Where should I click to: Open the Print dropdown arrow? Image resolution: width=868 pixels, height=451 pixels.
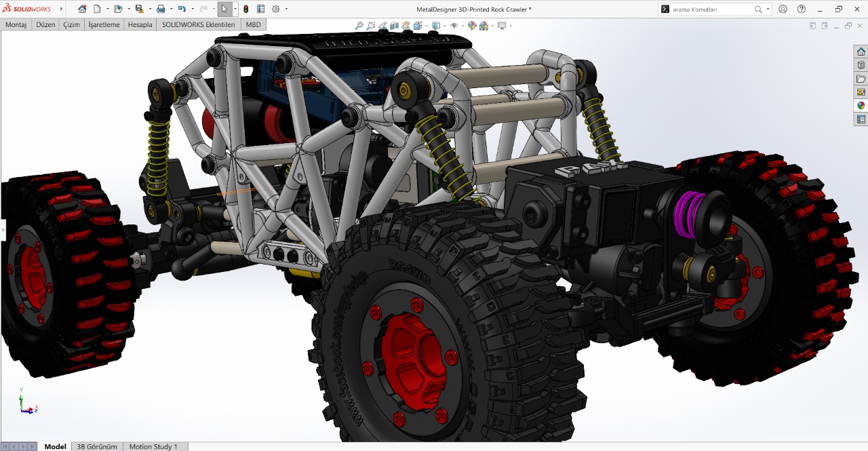coord(171,9)
